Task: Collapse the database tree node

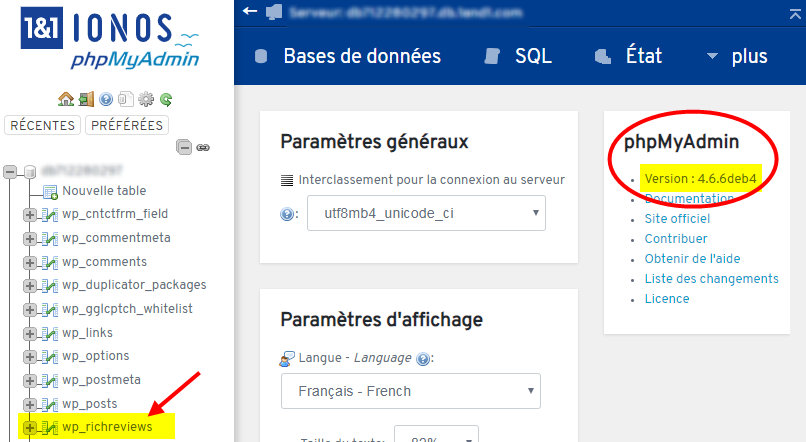Action: pyautogui.click(x=10, y=171)
